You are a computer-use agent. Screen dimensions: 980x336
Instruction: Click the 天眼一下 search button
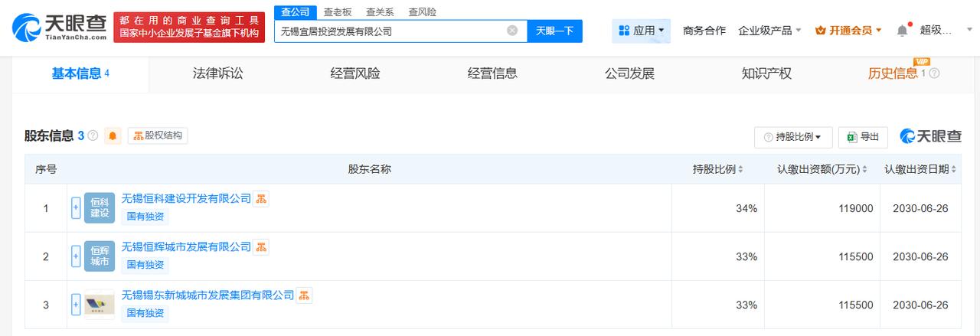[554, 31]
